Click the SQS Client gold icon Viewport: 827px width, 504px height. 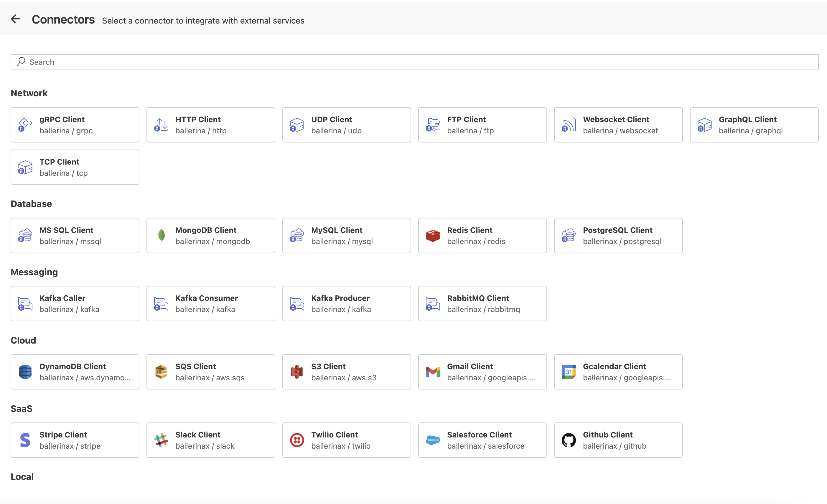tap(162, 372)
